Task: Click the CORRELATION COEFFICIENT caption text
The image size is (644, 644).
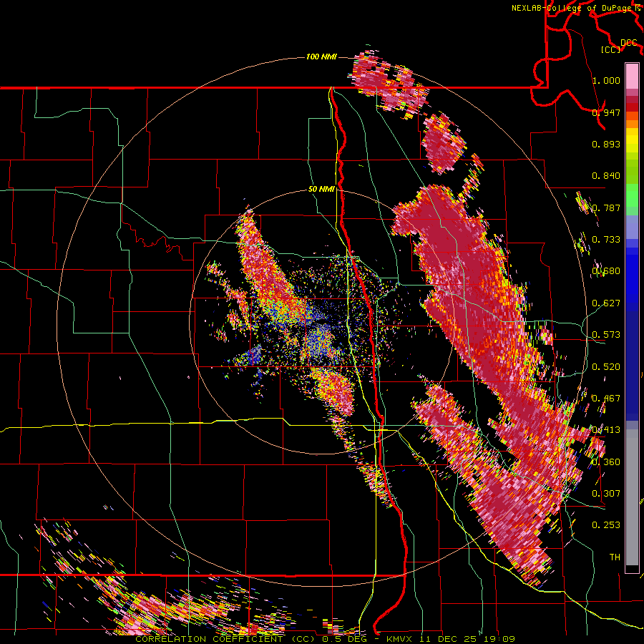Action: pos(209,639)
